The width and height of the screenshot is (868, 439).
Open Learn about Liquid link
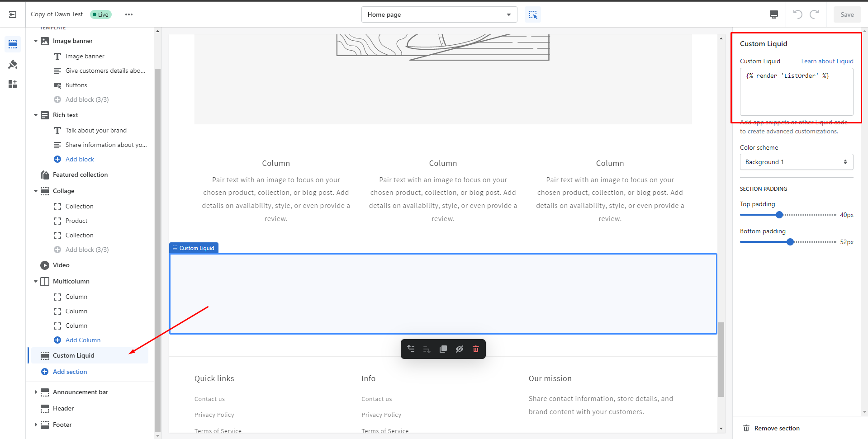click(827, 61)
